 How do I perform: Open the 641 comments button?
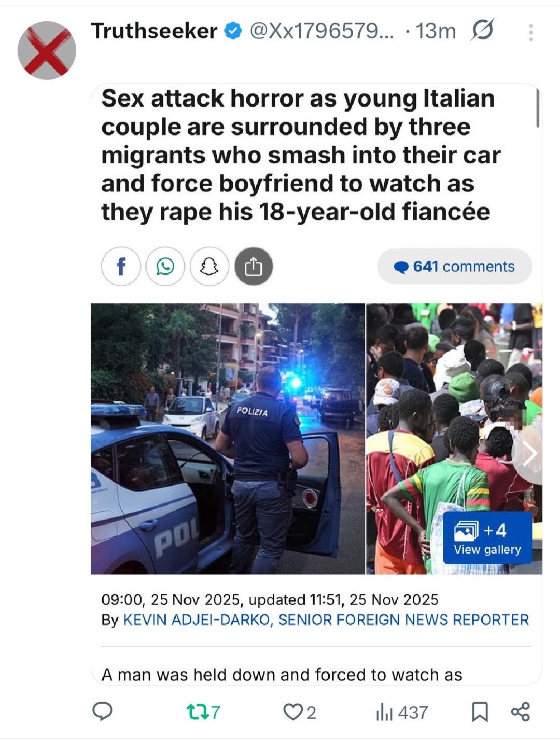tap(455, 267)
